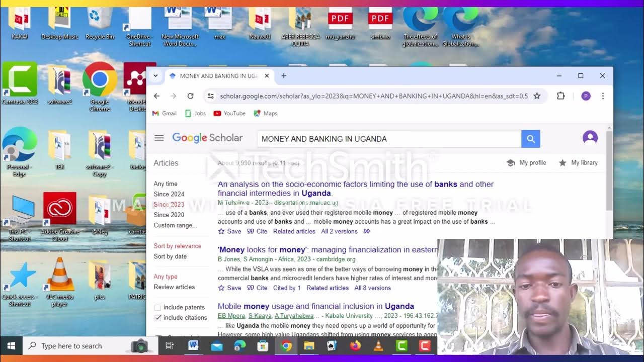Filter results Since 2023
Screen dimensions: 644x362
tap(169, 205)
